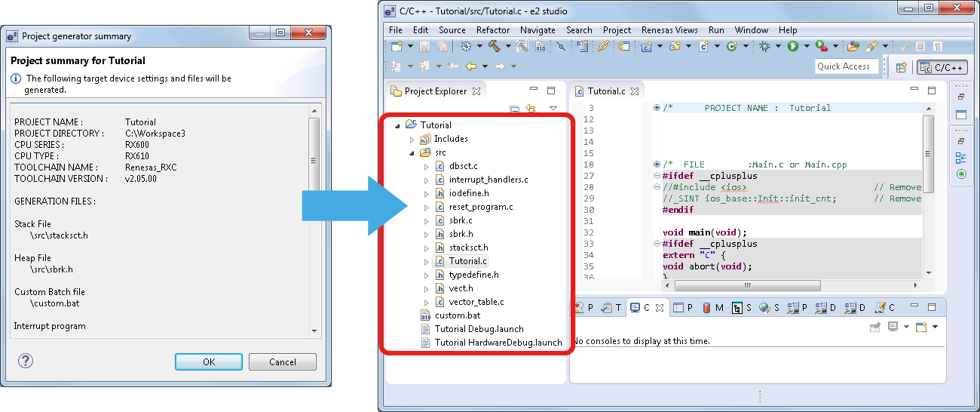The width and height of the screenshot is (980, 412).
Task: Click the green Run button icon
Action: click(x=793, y=46)
